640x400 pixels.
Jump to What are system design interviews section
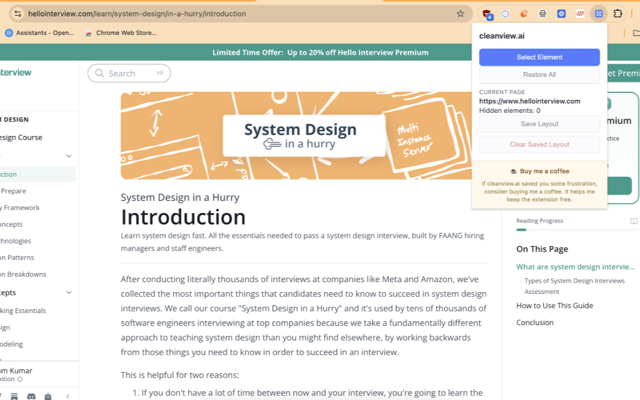pyautogui.click(x=576, y=267)
